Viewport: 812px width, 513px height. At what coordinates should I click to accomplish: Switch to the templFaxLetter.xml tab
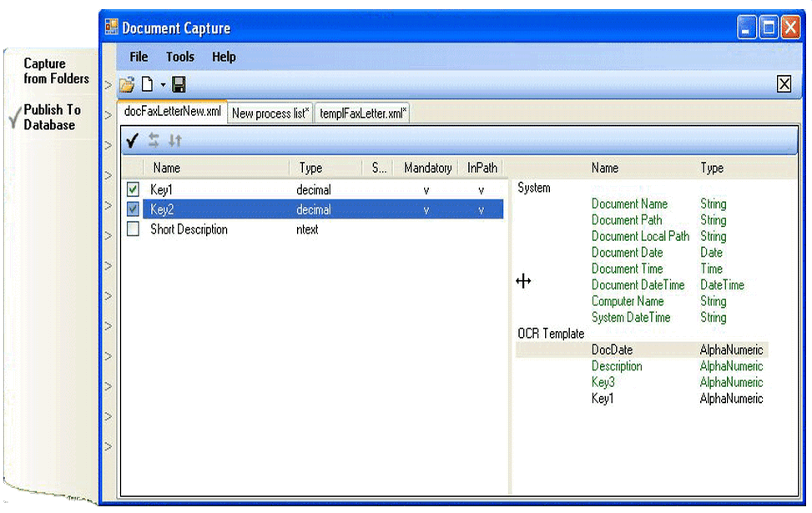click(361, 113)
